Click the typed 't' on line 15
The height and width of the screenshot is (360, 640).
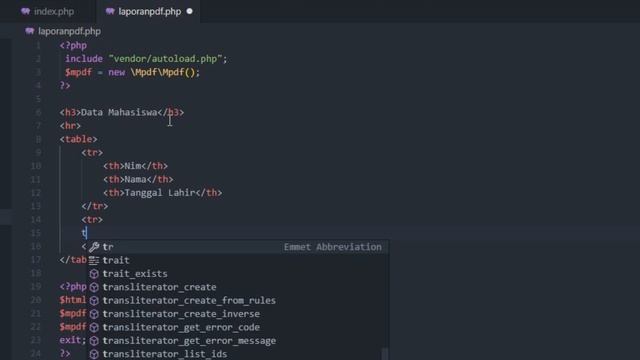coord(84,233)
